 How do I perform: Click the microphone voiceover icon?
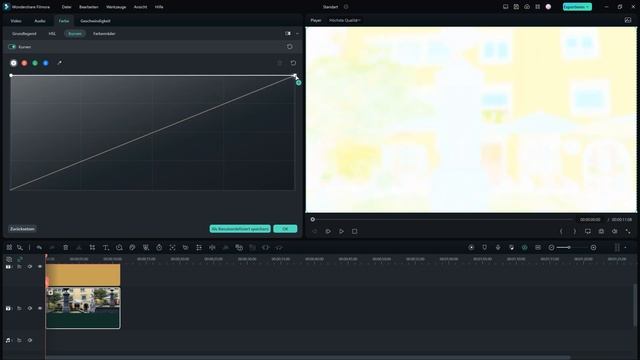(x=498, y=247)
